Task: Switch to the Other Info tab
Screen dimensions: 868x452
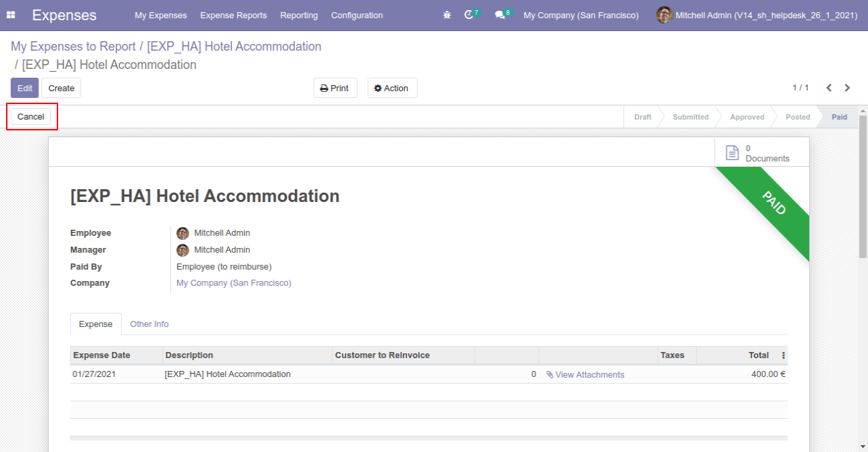Action: [149, 324]
